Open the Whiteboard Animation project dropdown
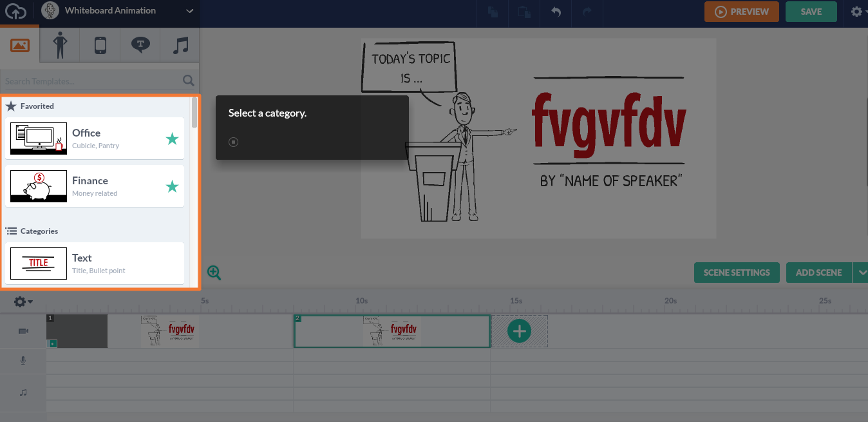868x422 pixels. (x=189, y=11)
